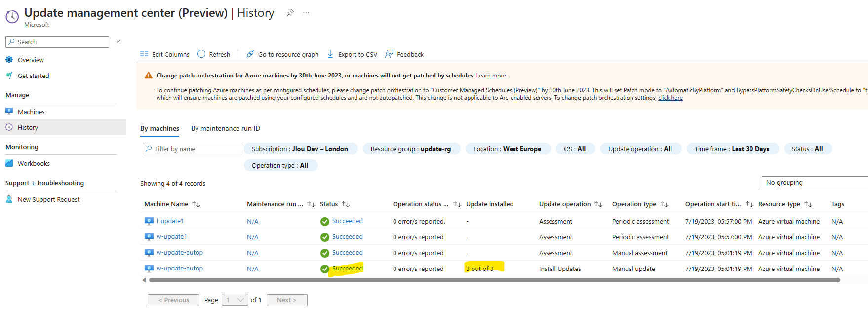The height and width of the screenshot is (309, 868).
Task: Sort by Operation status column arrows
Action: tap(457, 204)
